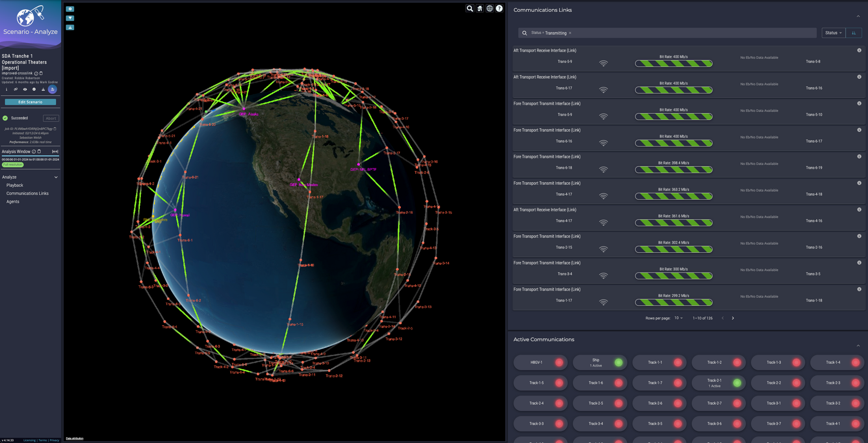Toggle the scenario eye visibility icon

point(25,89)
